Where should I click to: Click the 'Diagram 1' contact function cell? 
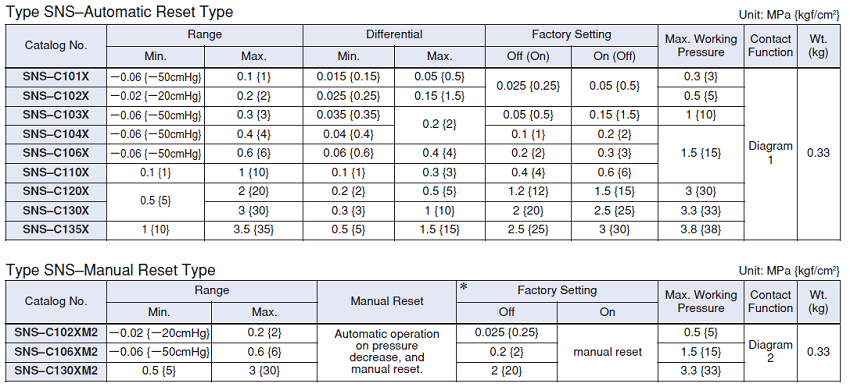[x=770, y=153]
